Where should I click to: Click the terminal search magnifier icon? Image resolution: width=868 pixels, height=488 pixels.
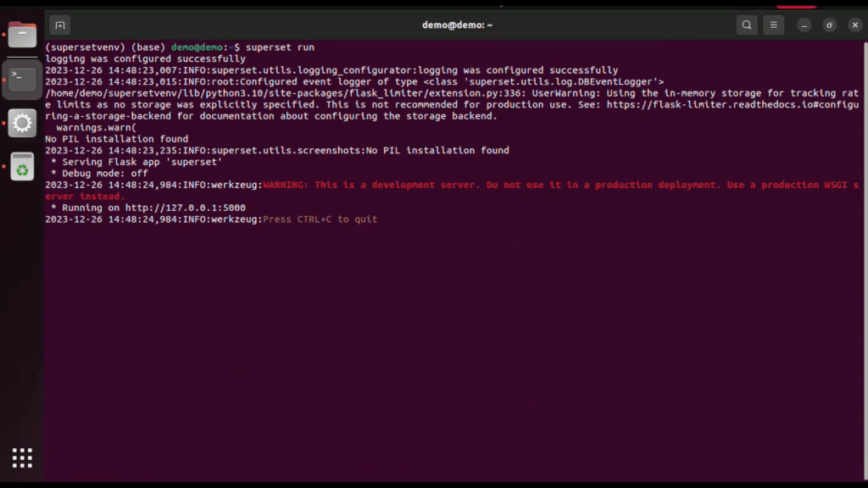point(746,25)
